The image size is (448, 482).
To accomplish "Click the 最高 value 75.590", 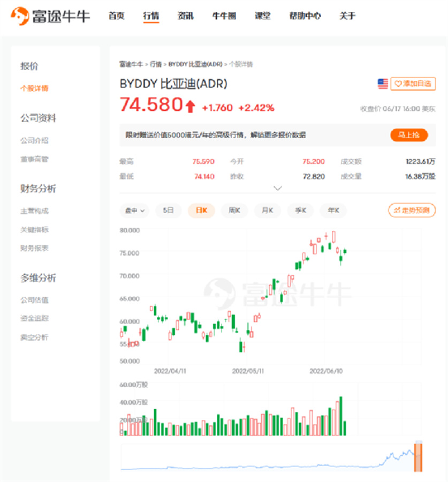I will (x=203, y=161).
